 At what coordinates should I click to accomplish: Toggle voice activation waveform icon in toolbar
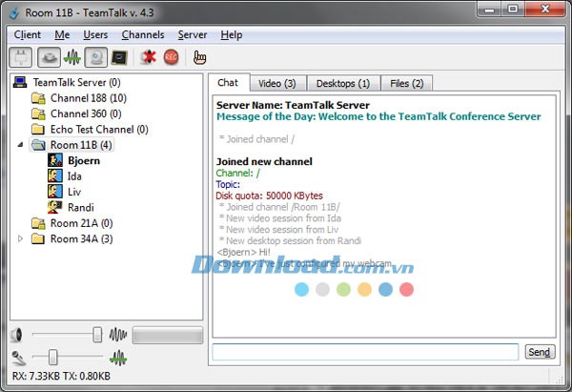click(71, 57)
